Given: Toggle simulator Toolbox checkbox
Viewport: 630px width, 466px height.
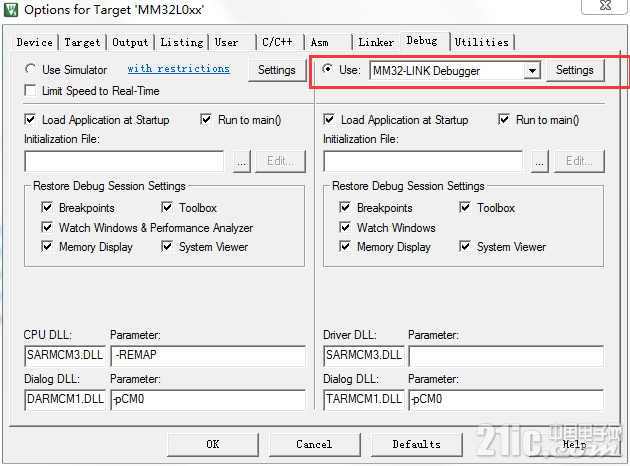Looking at the screenshot, I should 167,207.
